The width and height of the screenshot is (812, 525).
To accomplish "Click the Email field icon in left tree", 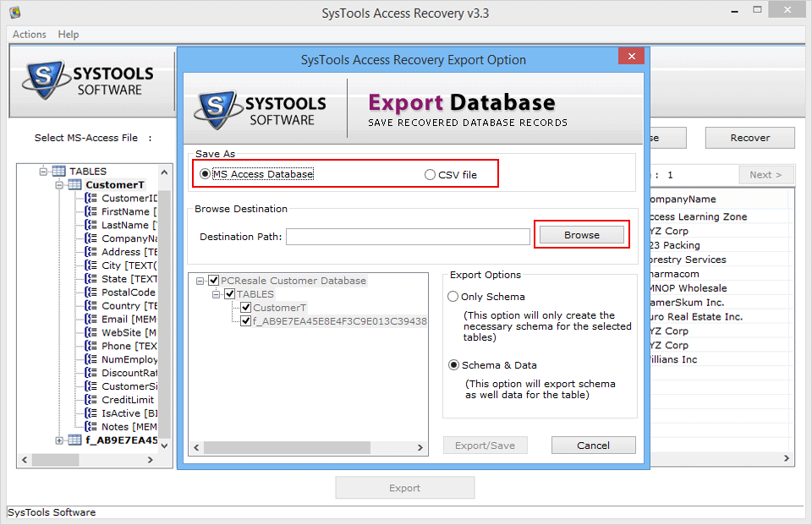I will [91, 319].
